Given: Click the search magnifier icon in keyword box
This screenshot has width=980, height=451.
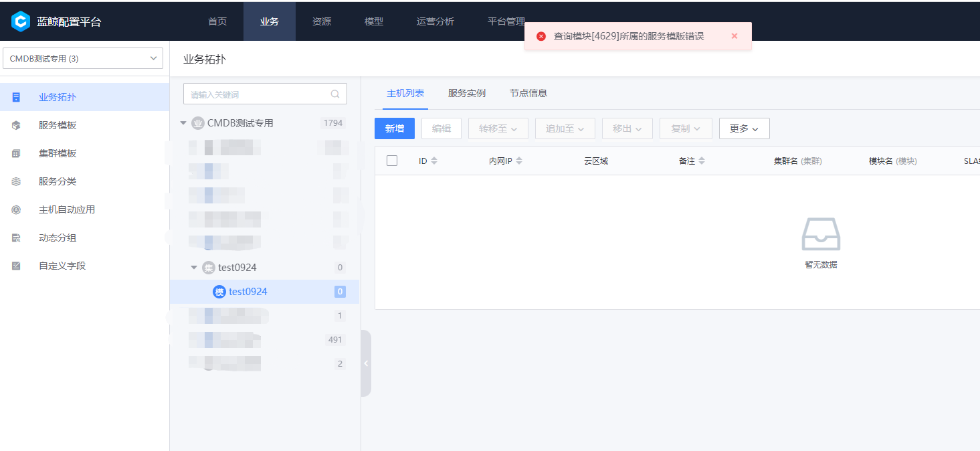Looking at the screenshot, I should [335, 94].
